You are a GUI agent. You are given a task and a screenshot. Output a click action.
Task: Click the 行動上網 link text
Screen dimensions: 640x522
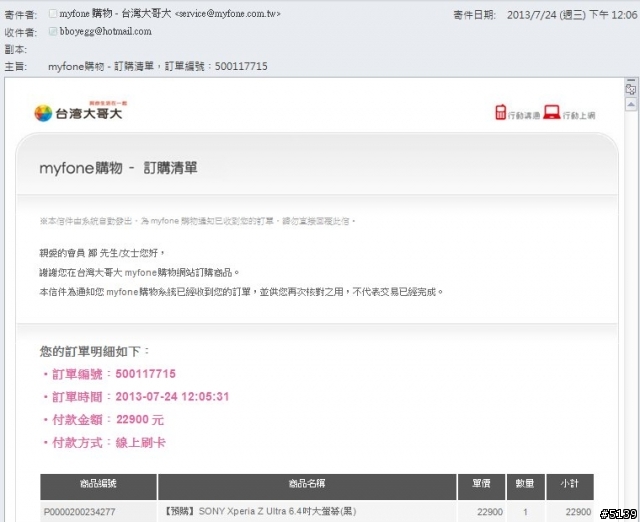[x=579, y=116]
